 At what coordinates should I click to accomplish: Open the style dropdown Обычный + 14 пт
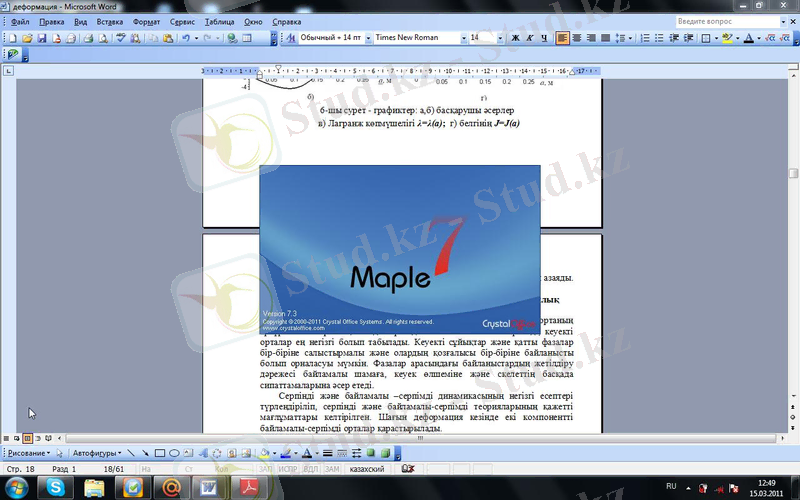368,38
